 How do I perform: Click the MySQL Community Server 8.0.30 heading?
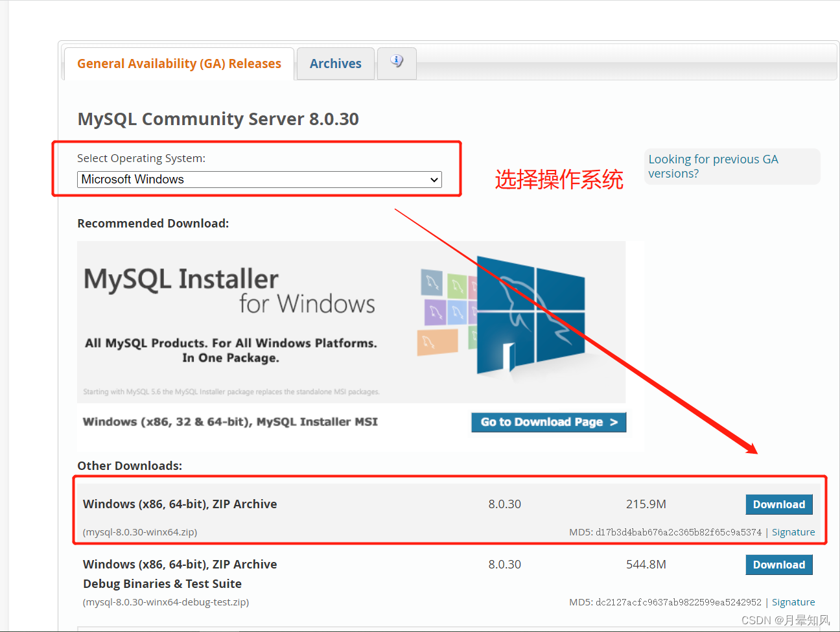point(218,119)
